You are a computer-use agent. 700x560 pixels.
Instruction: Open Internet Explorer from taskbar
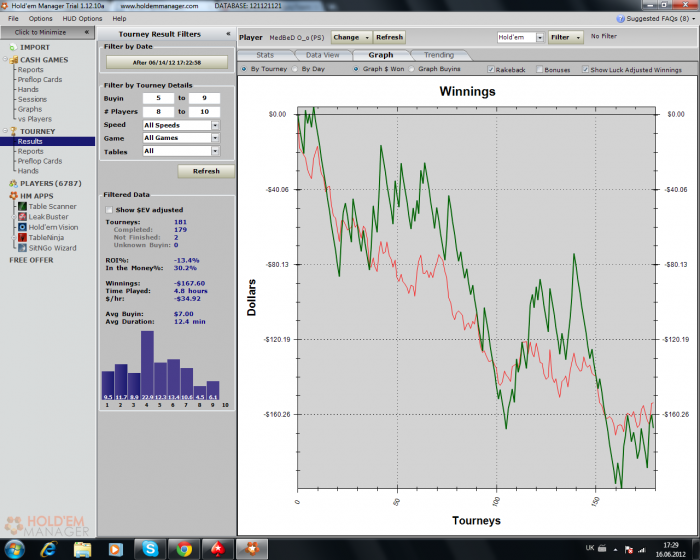pos(49,549)
